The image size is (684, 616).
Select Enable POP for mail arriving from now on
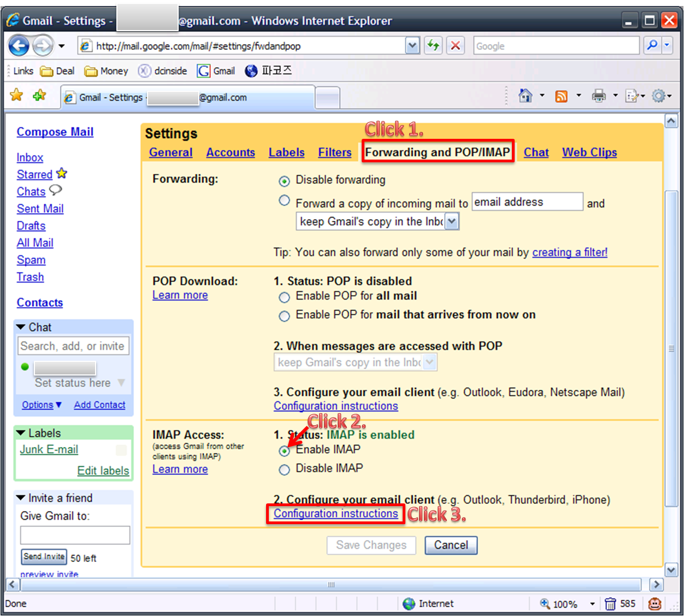(x=284, y=316)
